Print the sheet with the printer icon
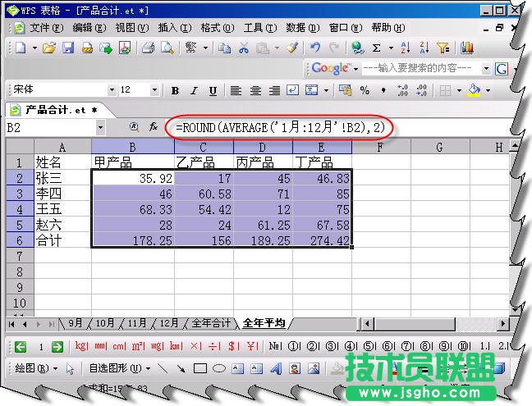This screenshot has width=532, height=406. coord(149,48)
